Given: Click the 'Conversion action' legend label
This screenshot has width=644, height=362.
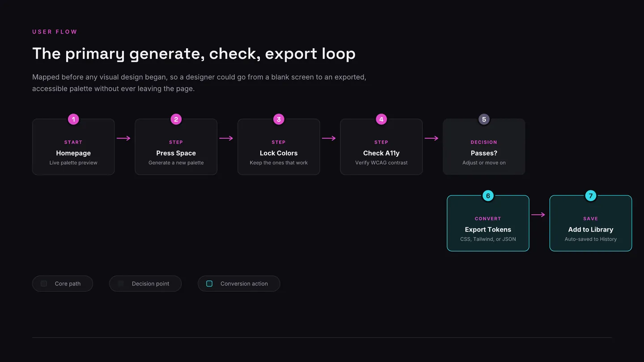Looking at the screenshot, I should tap(244, 284).
